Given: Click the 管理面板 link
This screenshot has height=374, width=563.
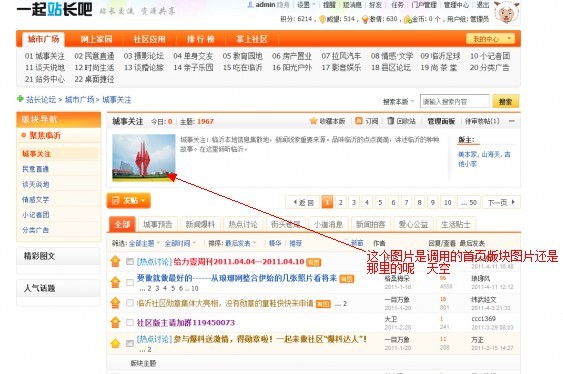Looking at the screenshot, I should coord(441,121).
